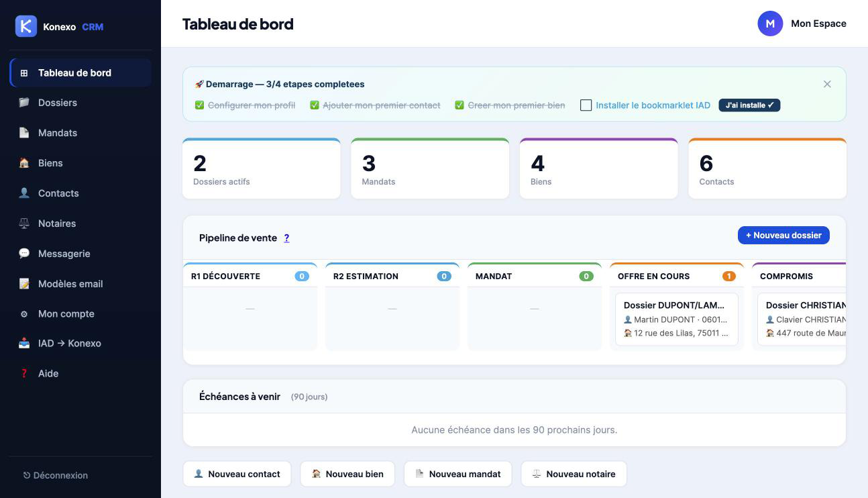Screen dimensions: 868x498
Task: Open the 4 Biens stat card
Action: [x=598, y=168]
